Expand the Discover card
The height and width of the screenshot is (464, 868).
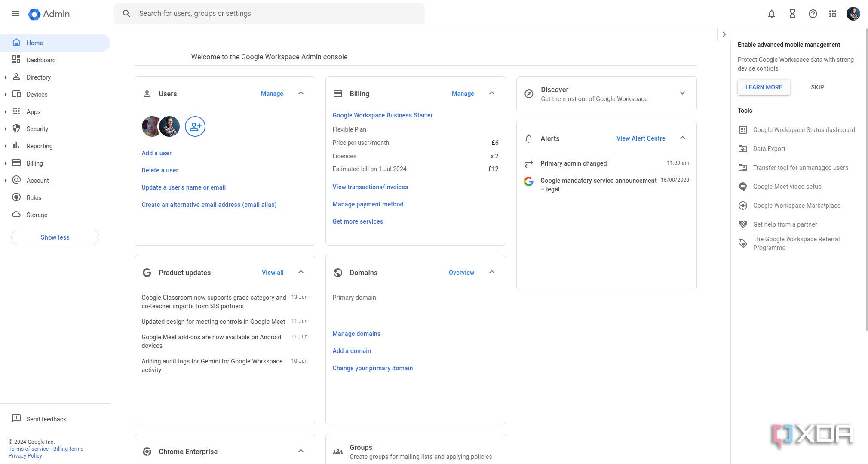click(682, 93)
